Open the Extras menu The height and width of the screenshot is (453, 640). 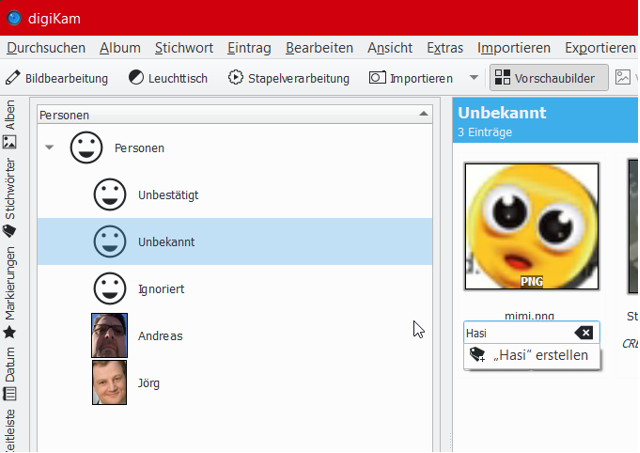[x=444, y=48]
